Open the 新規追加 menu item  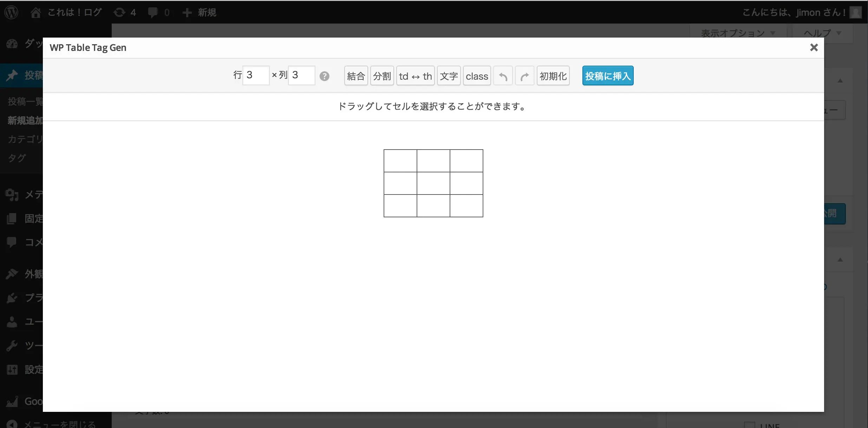click(x=25, y=120)
